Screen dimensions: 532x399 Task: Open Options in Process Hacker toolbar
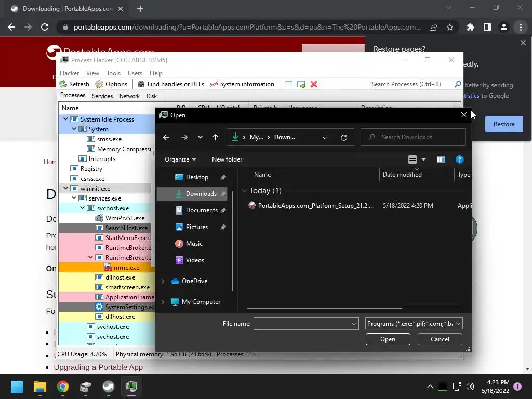[111, 84]
